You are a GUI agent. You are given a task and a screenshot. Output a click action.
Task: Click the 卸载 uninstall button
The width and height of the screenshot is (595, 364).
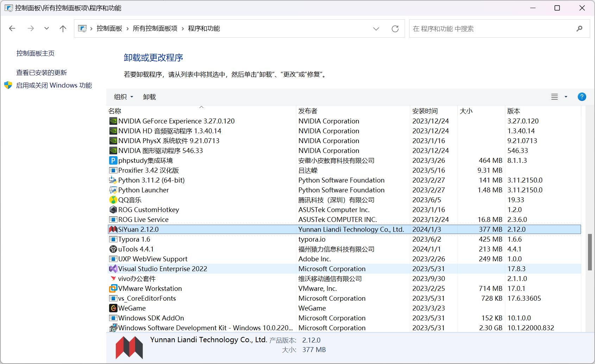(149, 97)
